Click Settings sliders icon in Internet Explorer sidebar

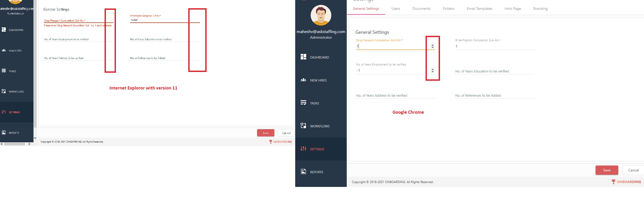point(4,112)
